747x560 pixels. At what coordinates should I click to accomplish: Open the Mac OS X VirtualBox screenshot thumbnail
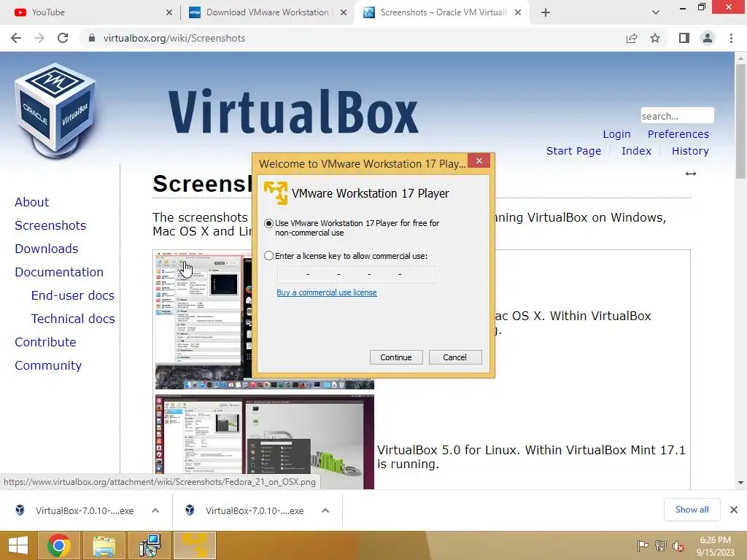click(x=204, y=320)
